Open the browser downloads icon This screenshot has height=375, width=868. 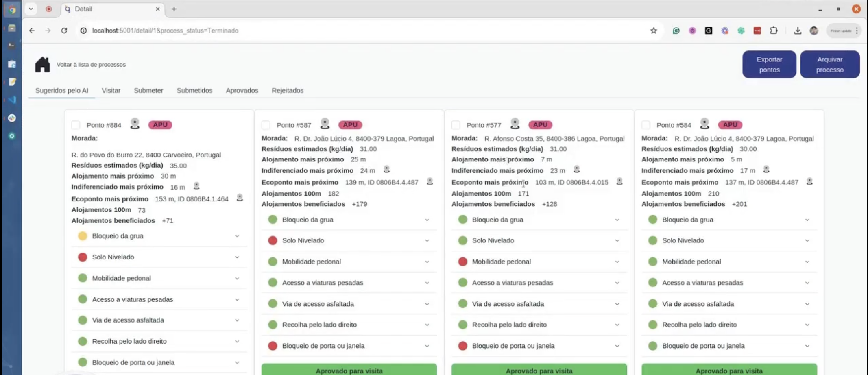tap(797, 31)
